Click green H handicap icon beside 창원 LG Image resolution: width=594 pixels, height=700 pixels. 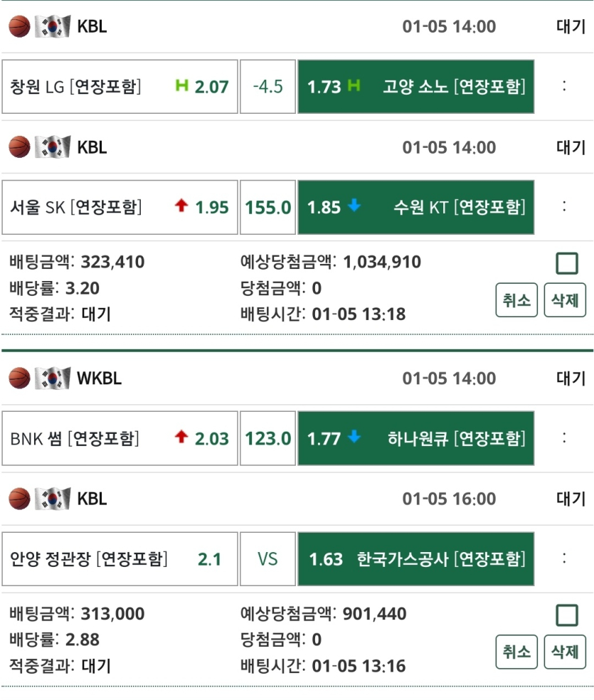click(x=182, y=86)
